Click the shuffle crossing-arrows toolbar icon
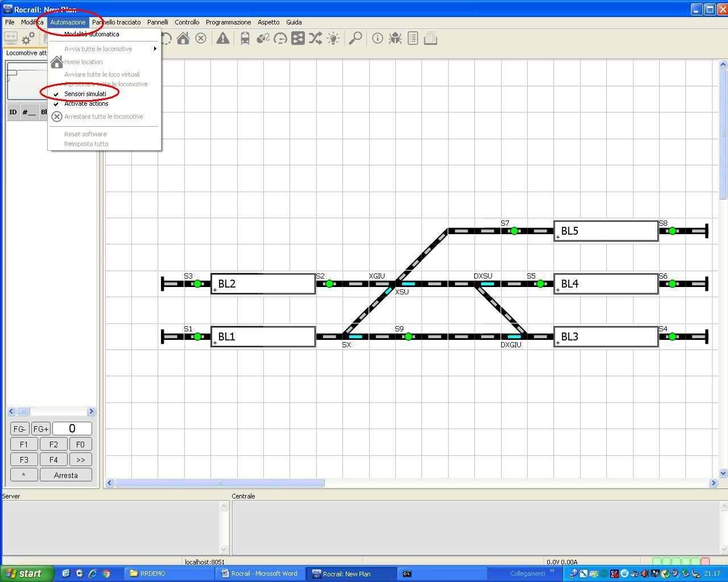 pyautogui.click(x=315, y=38)
